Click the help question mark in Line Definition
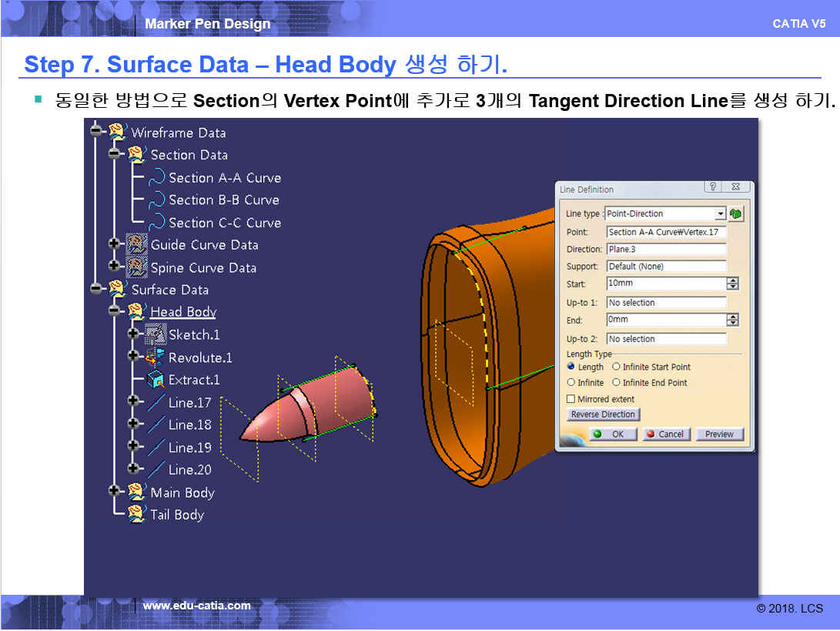This screenshot has height=631, width=840. [x=714, y=187]
